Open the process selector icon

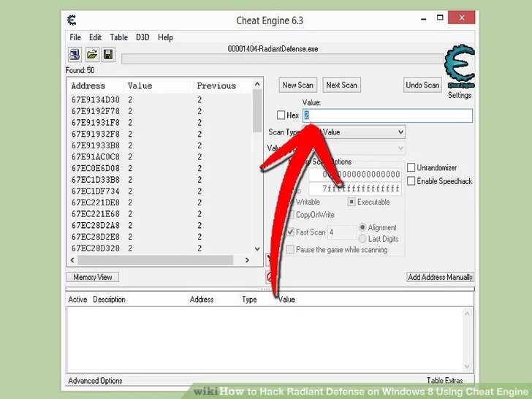(75, 55)
